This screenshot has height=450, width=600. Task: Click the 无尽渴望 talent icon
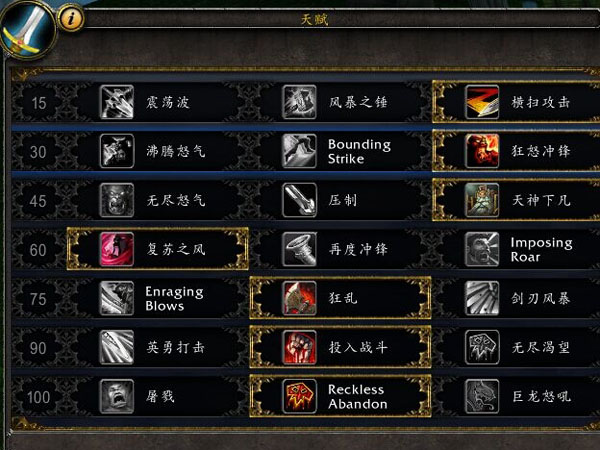pos(482,347)
